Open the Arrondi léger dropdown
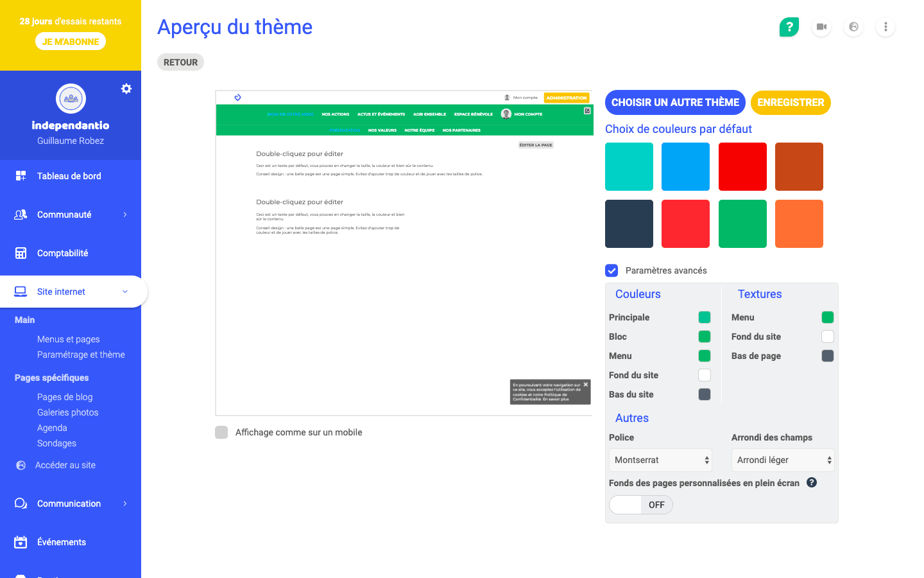 click(783, 460)
